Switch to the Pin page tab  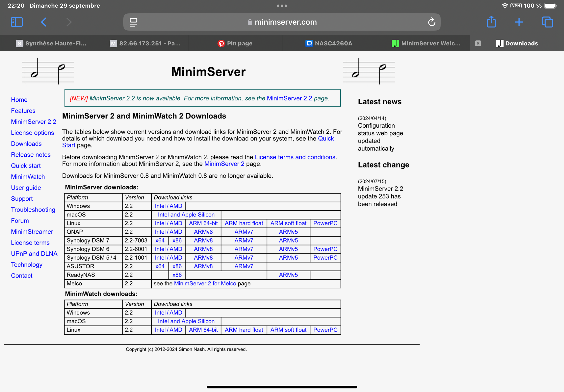(235, 44)
